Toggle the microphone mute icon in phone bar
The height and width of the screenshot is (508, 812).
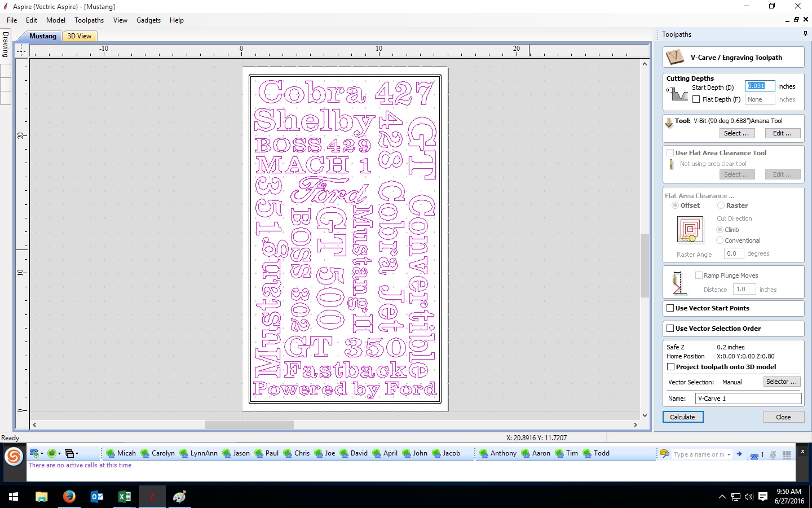773,454
